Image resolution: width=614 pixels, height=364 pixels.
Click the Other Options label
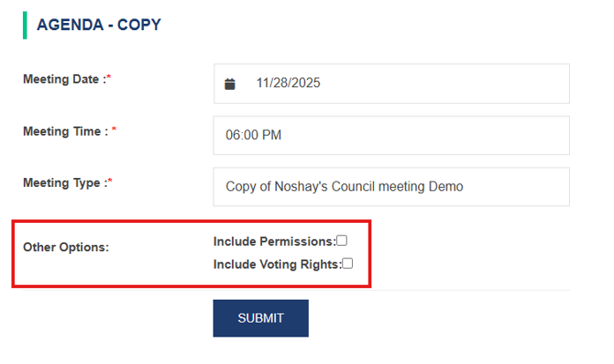coord(66,247)
